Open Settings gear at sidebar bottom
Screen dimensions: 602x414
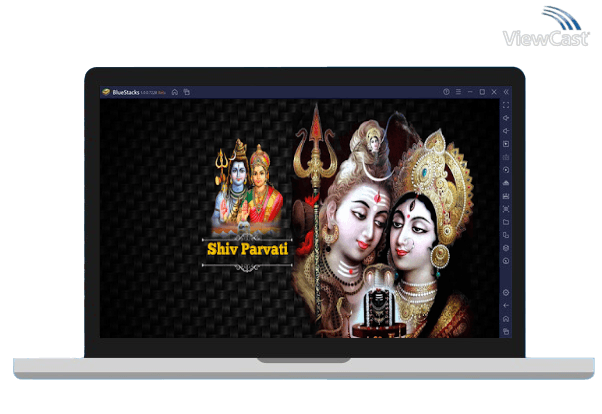506,293
